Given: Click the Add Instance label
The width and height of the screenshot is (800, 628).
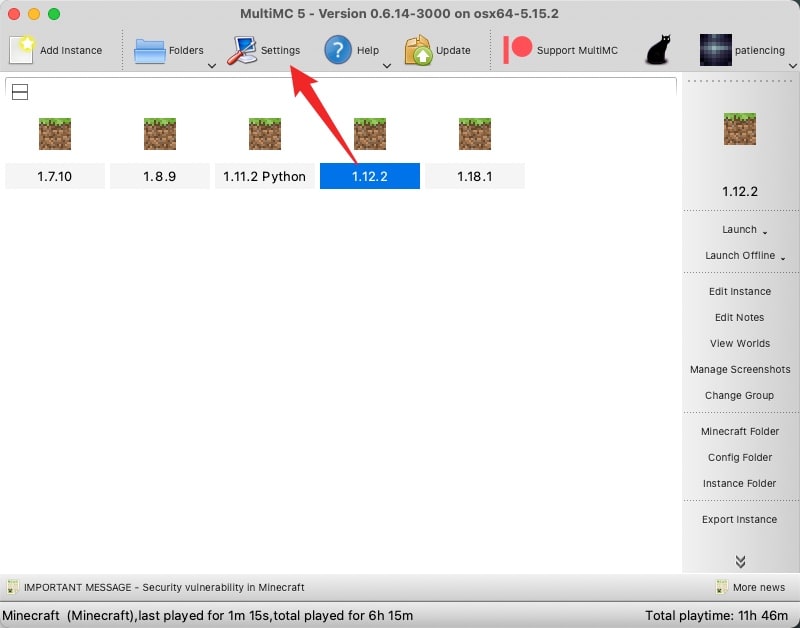Looking at the screenshot, I should pyautogui.click(x=71, y=51).
